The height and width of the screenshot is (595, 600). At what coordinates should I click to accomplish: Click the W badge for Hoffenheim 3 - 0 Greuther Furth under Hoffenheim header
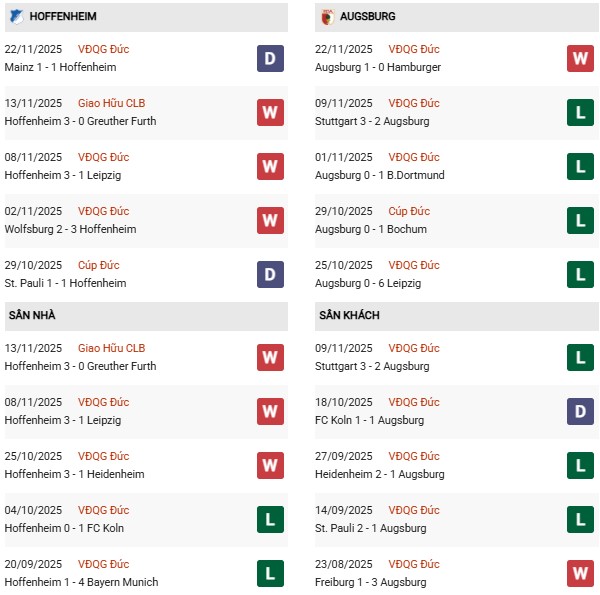(270, 112)
